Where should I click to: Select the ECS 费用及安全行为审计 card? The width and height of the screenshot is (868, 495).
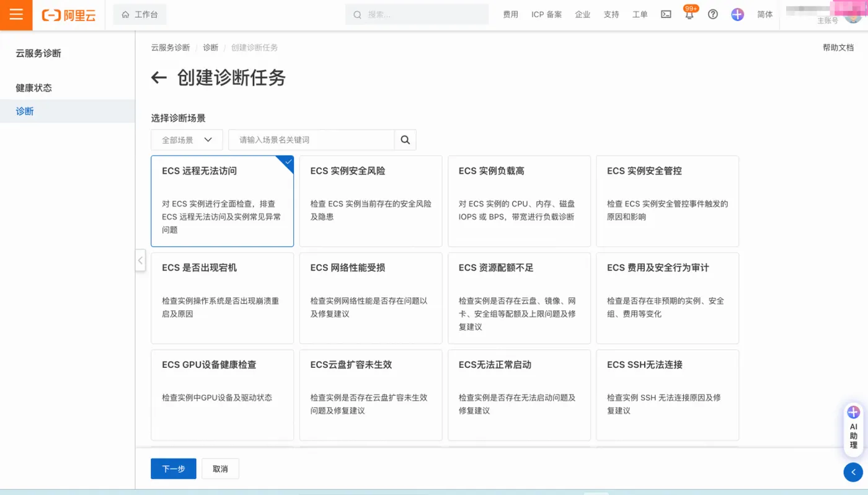point(668,298)
